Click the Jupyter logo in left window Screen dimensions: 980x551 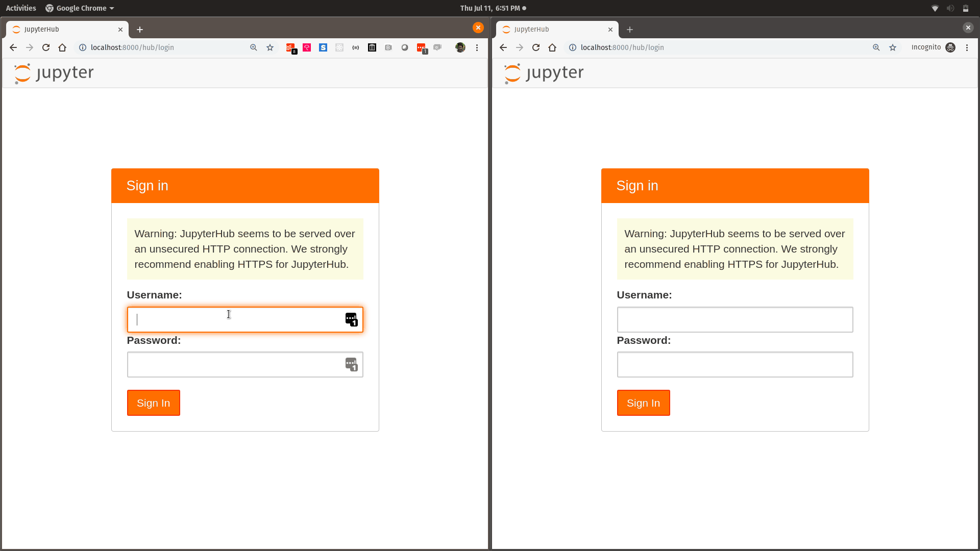click(x=54, y=73)
